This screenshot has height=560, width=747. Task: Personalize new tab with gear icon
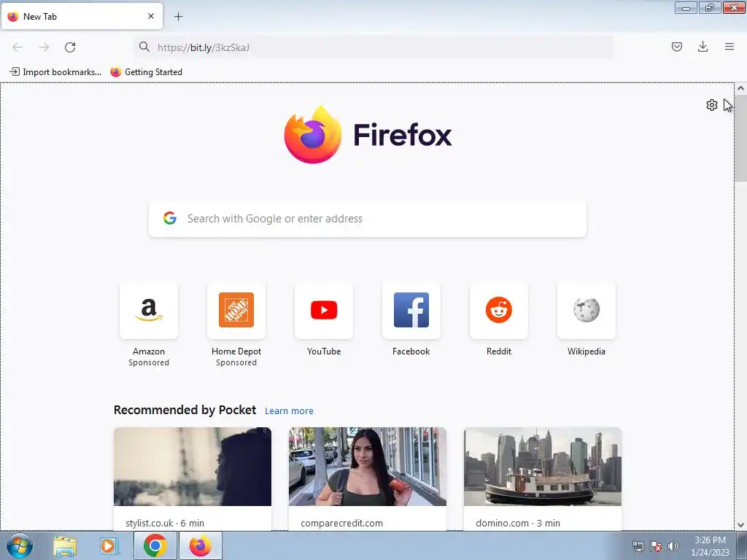pos(712,105)
